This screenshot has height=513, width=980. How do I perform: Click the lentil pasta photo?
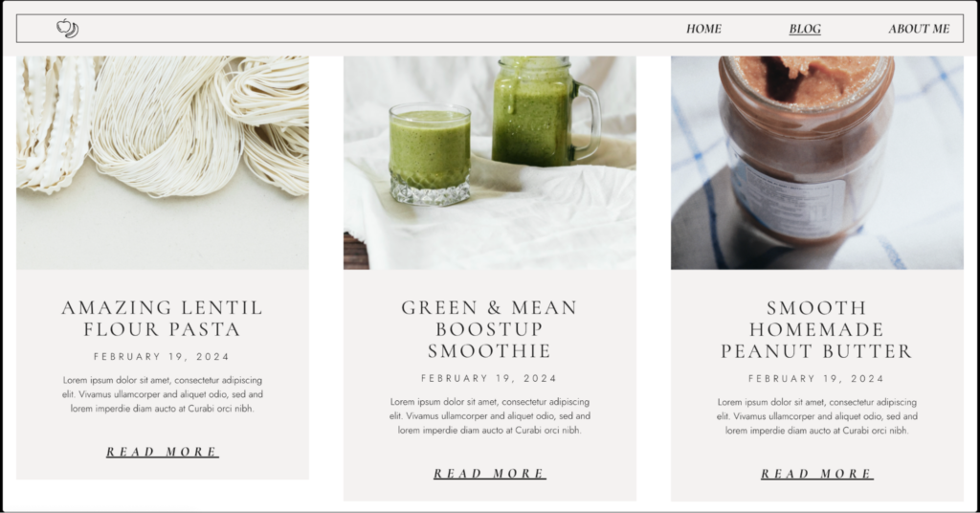coord(163,163)
